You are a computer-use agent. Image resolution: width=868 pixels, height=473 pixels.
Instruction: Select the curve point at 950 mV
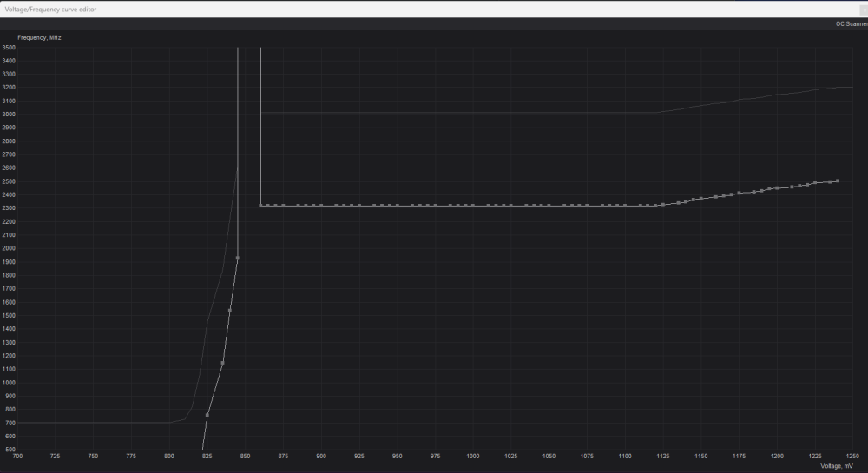pyautogui.click(x=398, y=206)
